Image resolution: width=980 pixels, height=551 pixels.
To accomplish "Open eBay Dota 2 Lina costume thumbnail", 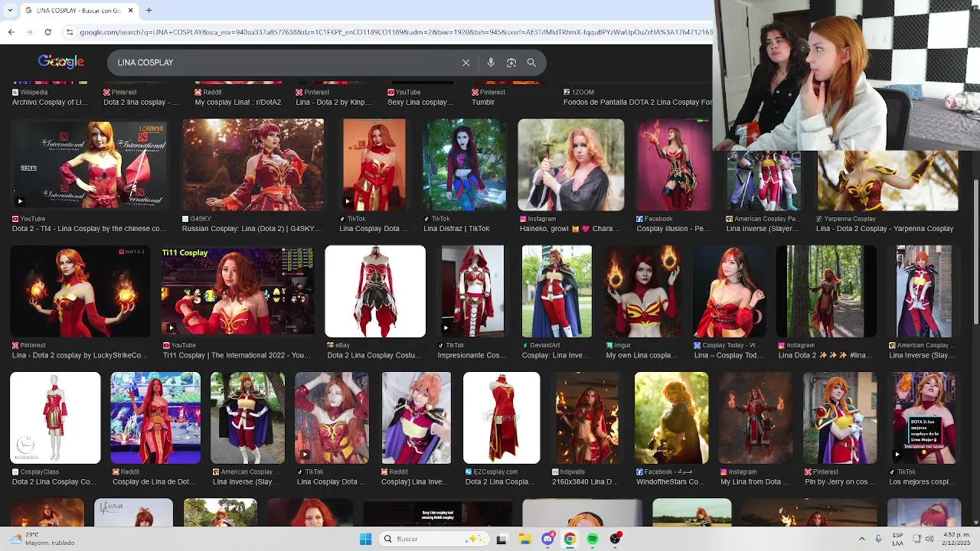I will coord(375,292).
